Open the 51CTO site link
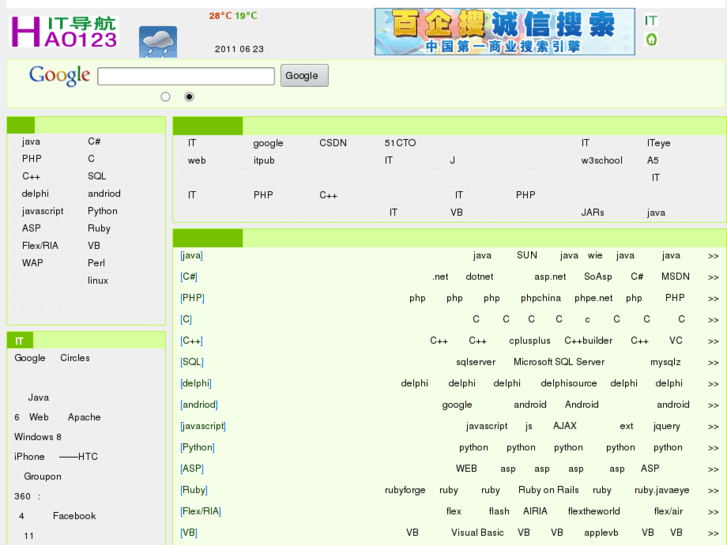727x545 pixels. coord(400,143)
